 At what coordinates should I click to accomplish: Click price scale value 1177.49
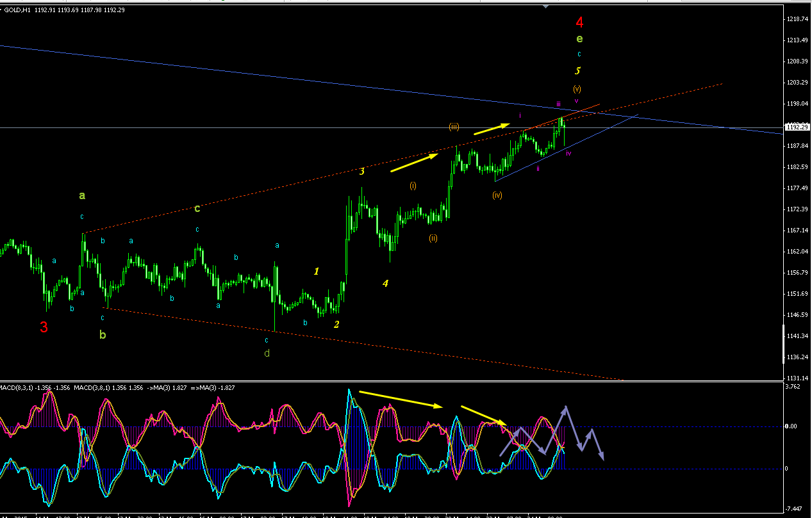pos(796,188)
